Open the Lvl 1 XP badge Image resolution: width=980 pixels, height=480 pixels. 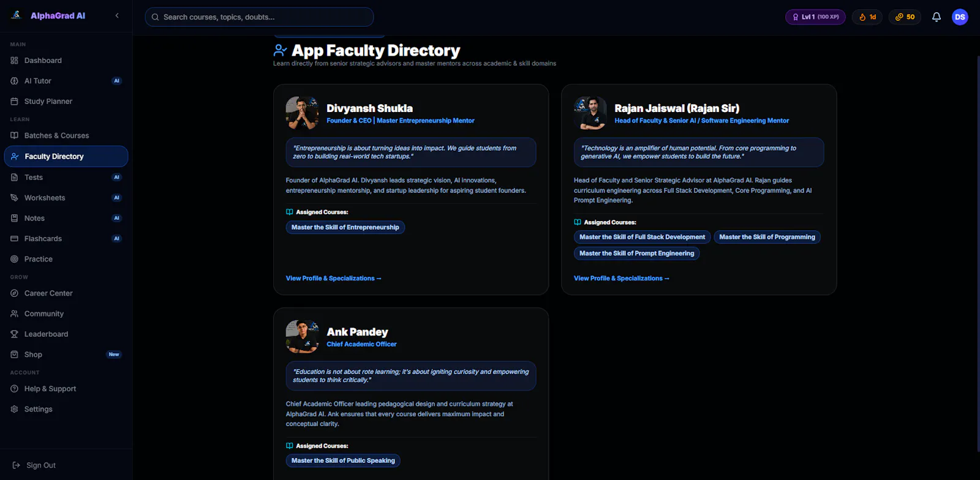[815, 17]
